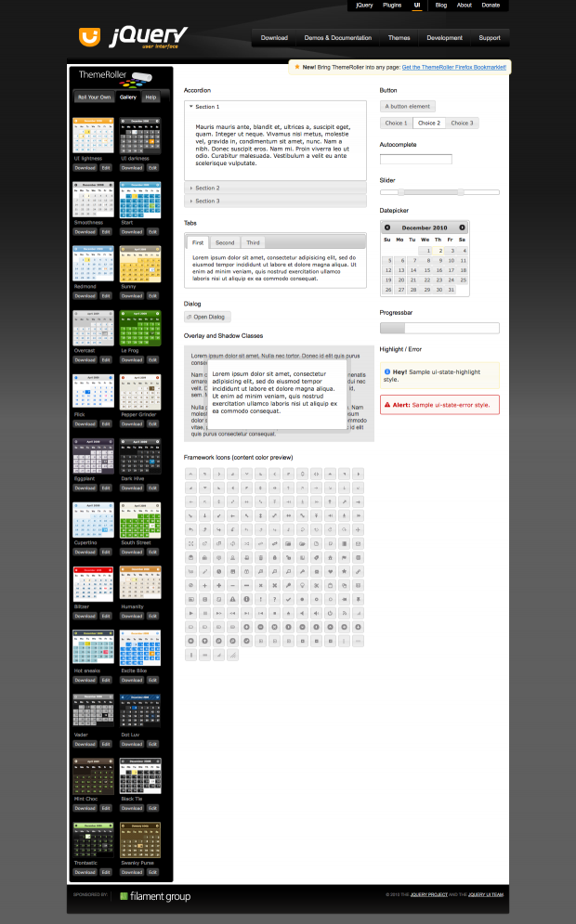Screen dimensions: 576x924
Task: Click the pencil icon in the grid
Action: pos(204,571)
